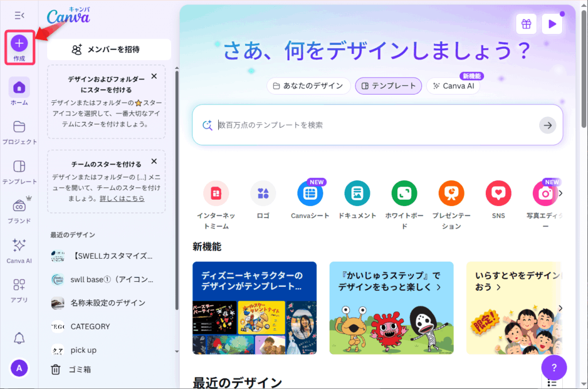Open ホーム in the sidebar
This screenshot has height=389, width=588.
pyautogui.click(x=19, y=92)
